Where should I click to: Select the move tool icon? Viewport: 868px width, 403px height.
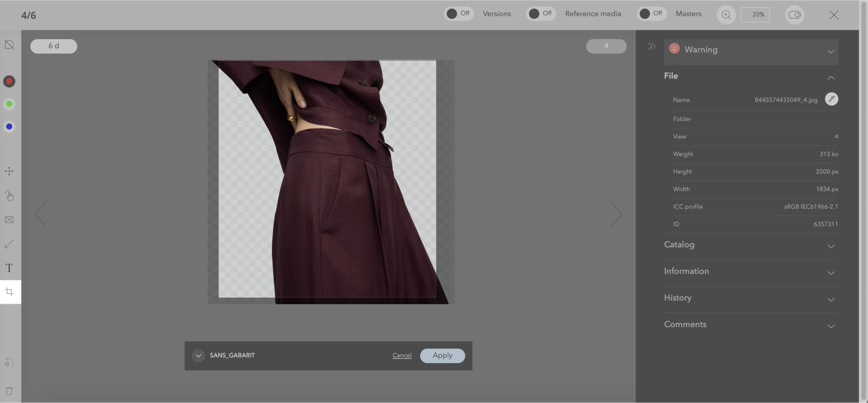coord(9,171)
